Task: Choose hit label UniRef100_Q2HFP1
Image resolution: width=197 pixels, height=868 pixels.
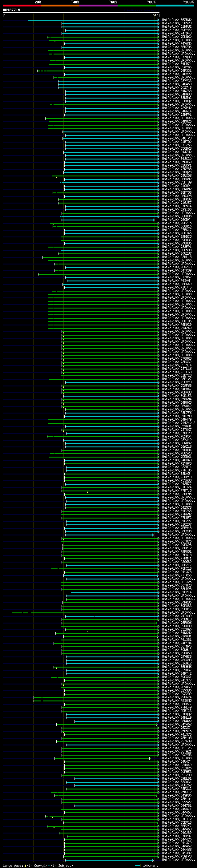Action: (x=176, y=115)
